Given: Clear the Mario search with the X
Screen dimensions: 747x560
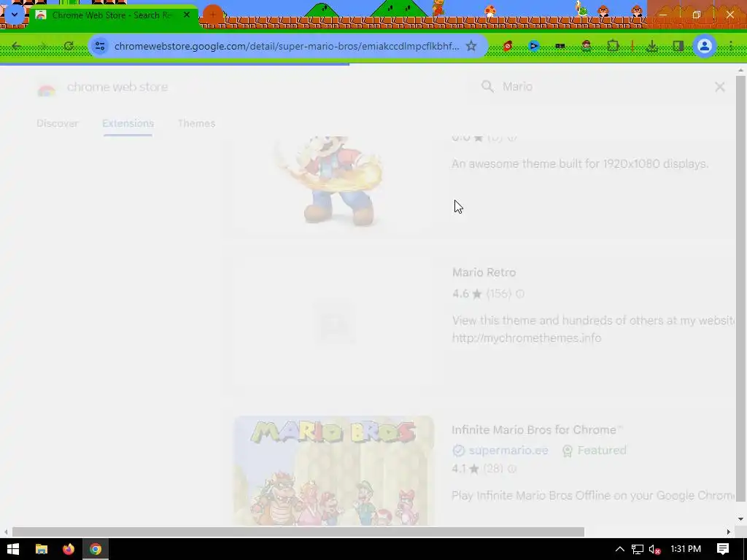Looking at the screenshot, I should (x=720, y=87).
